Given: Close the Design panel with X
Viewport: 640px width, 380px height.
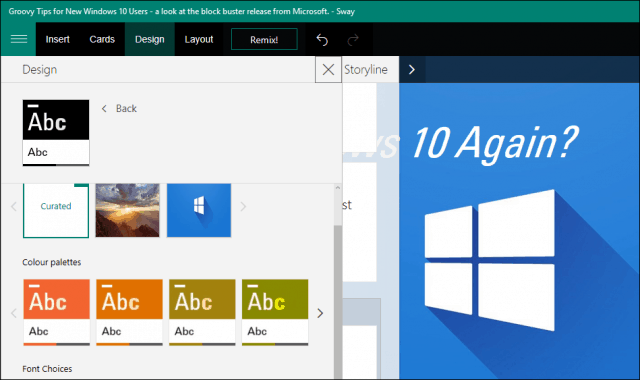Looking at the screenshot, I should point(328,69).
